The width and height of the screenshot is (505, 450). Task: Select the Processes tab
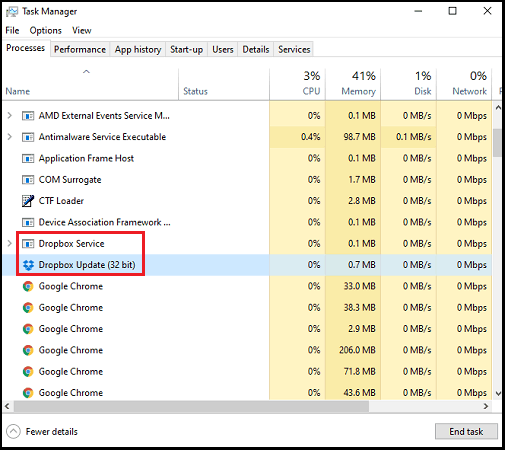[26, 48]
